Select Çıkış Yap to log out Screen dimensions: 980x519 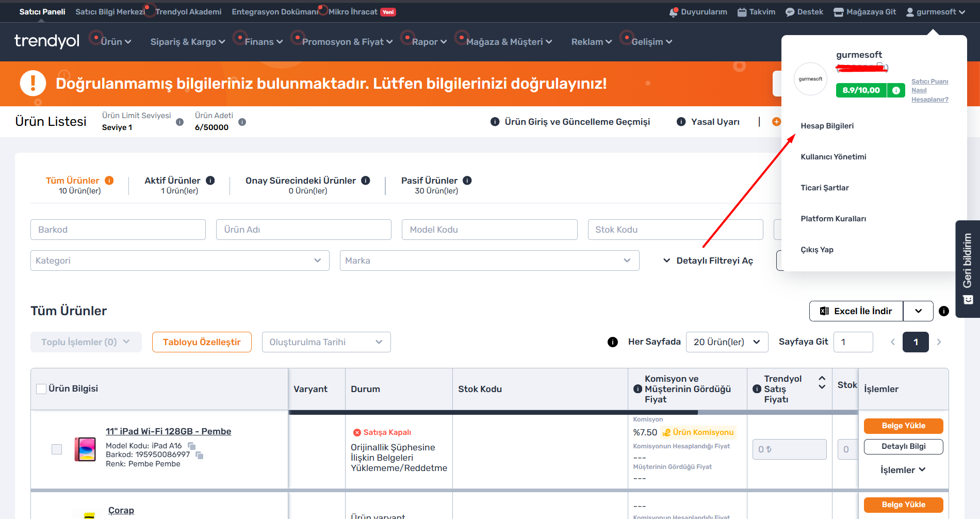(x=817, y=250)
